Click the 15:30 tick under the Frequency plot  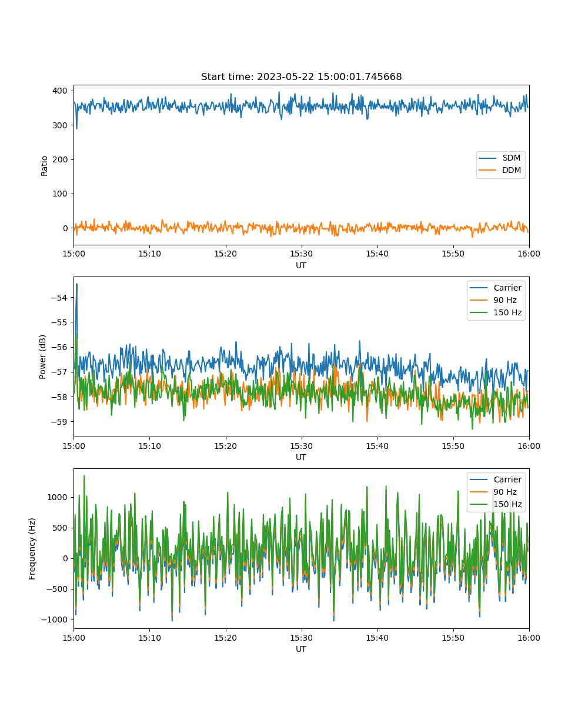[301, 637]
